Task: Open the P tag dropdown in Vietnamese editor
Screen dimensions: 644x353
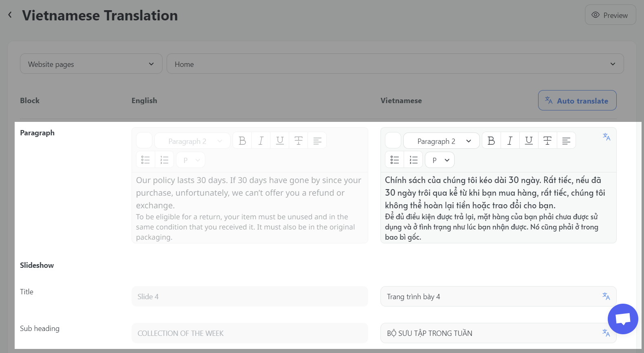Action: [440, 160]
